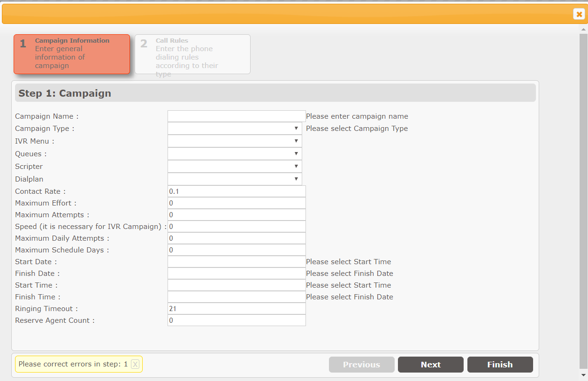Click the 'Dialplan' label
This screenshot has height=381, width=588.
click(29, 179)
